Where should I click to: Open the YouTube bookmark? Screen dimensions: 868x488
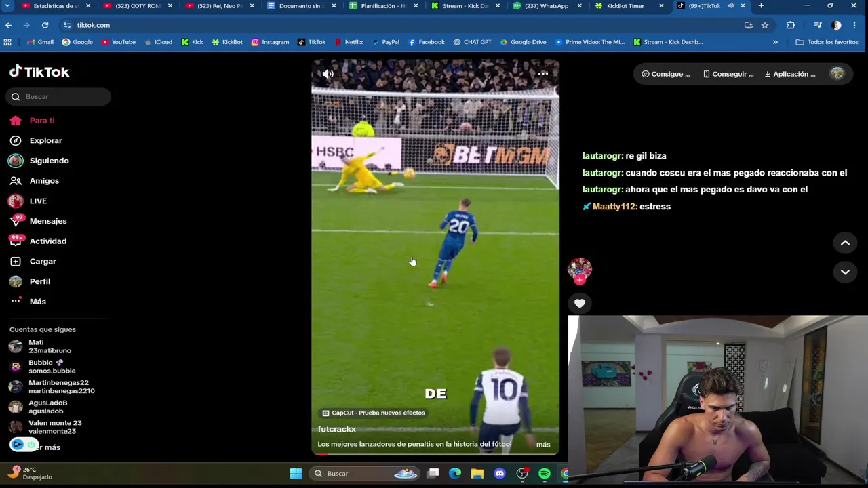coord(118,42)
